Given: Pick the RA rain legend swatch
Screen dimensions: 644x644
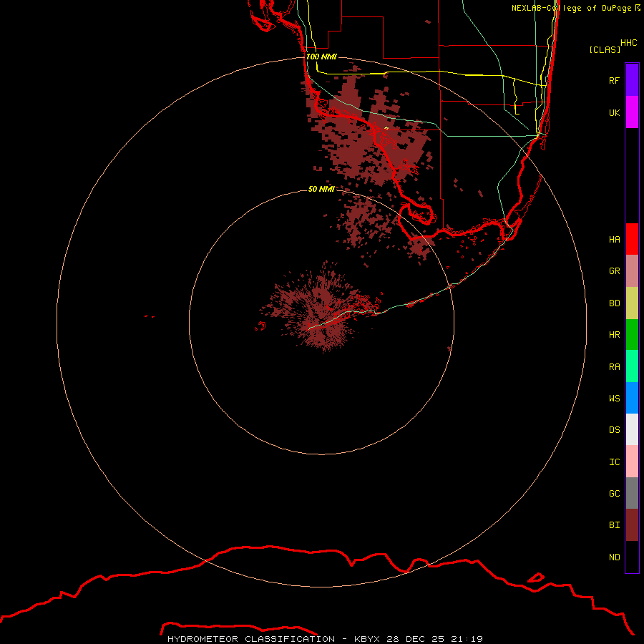Looking at the screenshot, I should coord(632,366).
